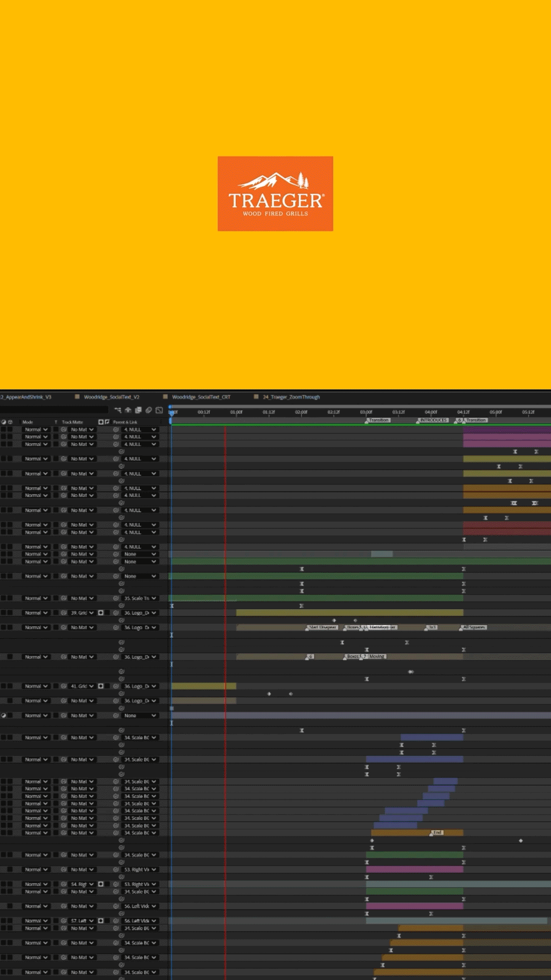The width and height of the screenshot is (551, 980).
Task: Open 56. Left Vidt parent dropdown in 57. Left row
Action: pos(139,921)
